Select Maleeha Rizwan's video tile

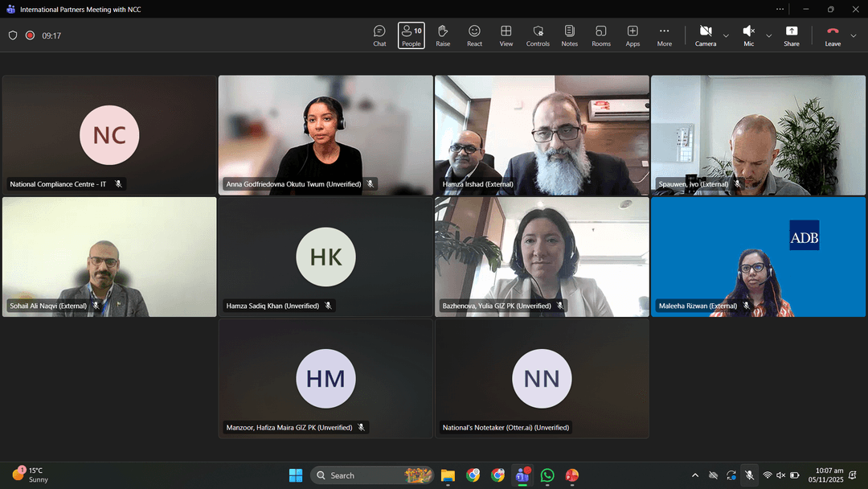(758, 257)
